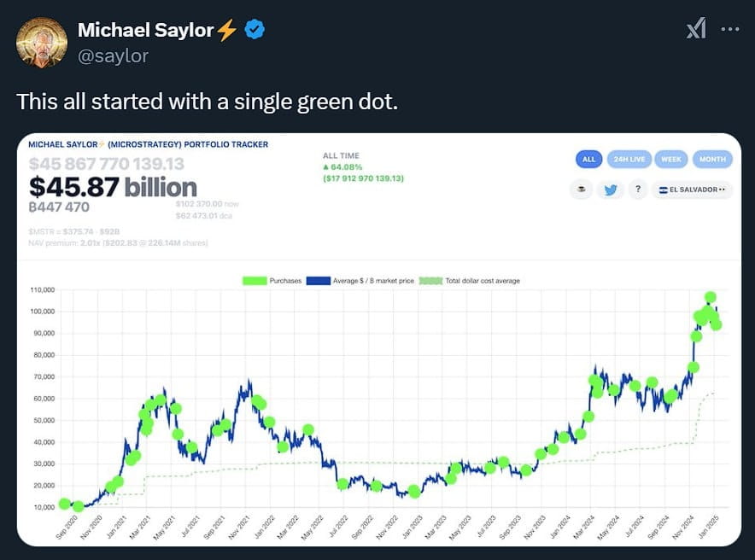Open the Grok icon on tweet

[x=696, y=28]
